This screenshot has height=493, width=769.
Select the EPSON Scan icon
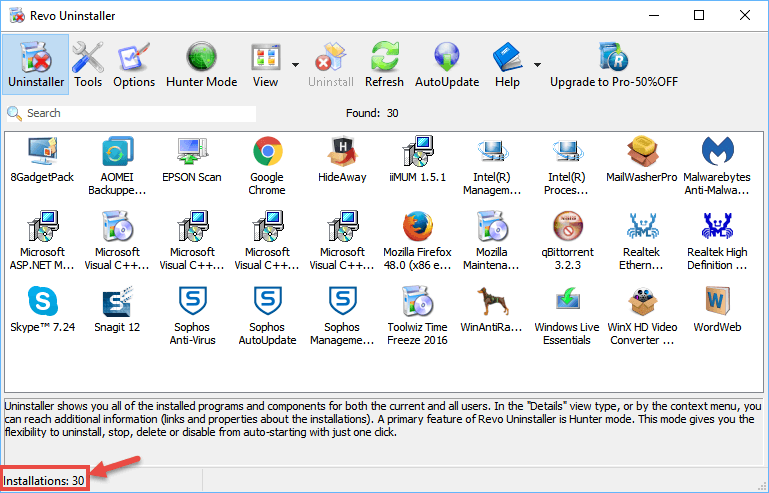(x=192, y=151)
